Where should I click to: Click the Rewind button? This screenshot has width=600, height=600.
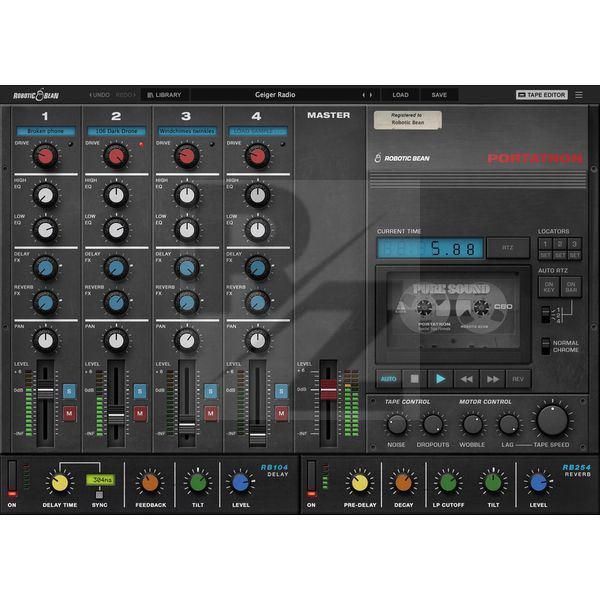pos(466,379)
